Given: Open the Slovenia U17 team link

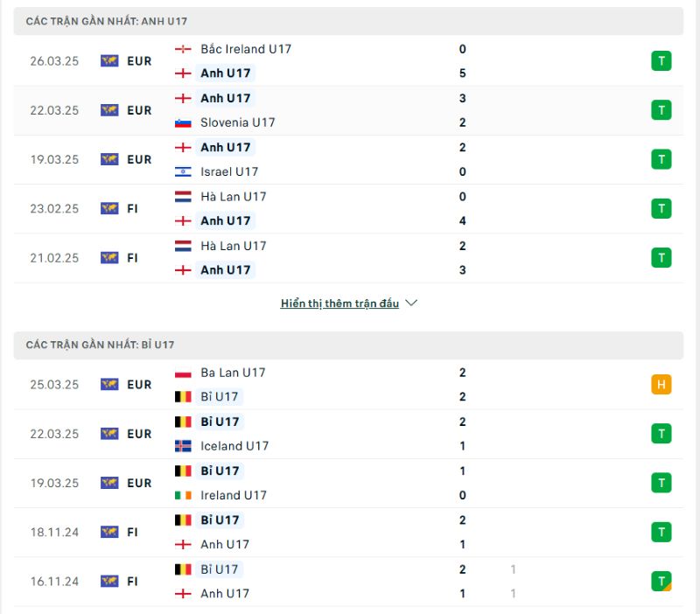Looking at the screenshot, I should (x=238, y=122).
